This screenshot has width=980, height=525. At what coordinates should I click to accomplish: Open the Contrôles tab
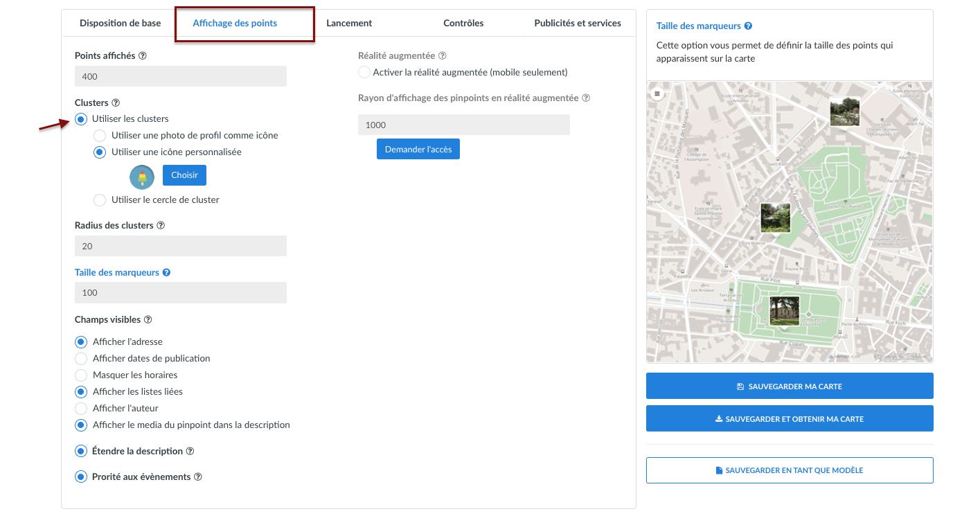click(x=463, y=24)
